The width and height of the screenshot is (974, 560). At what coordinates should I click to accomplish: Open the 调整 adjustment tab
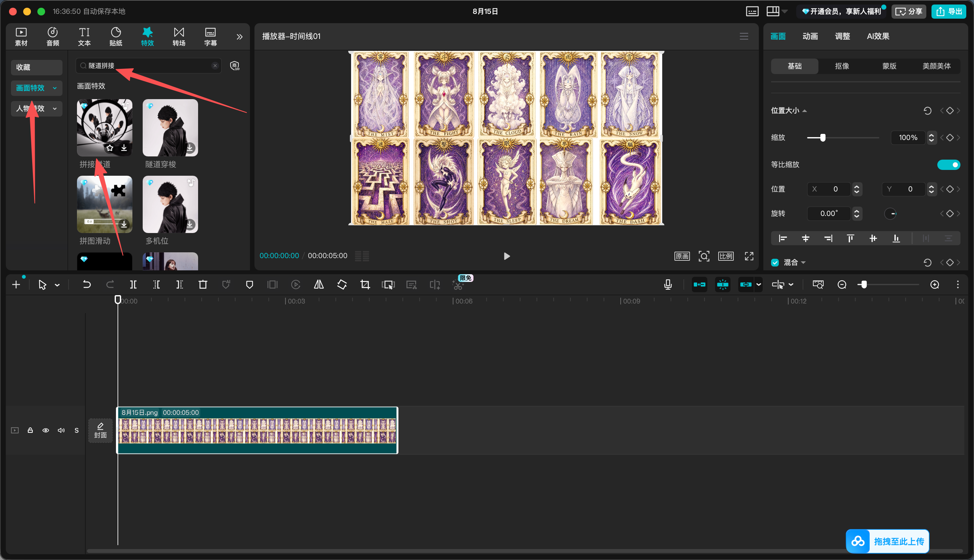click(x=842, y=36)
